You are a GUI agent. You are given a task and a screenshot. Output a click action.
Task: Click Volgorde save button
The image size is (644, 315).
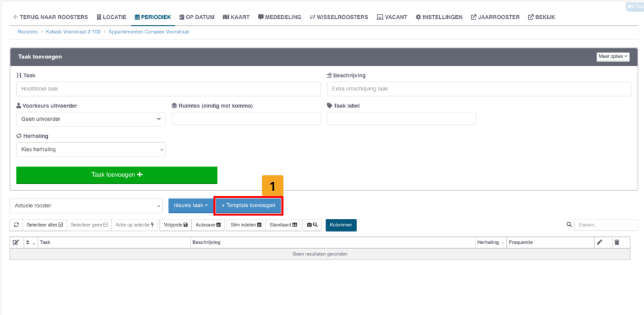coord(175,224)
